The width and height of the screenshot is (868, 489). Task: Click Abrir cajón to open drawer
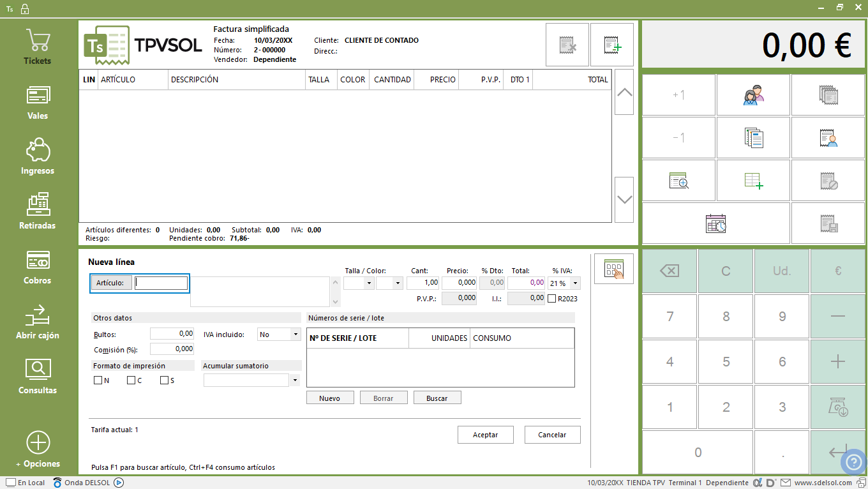[38, 322]
